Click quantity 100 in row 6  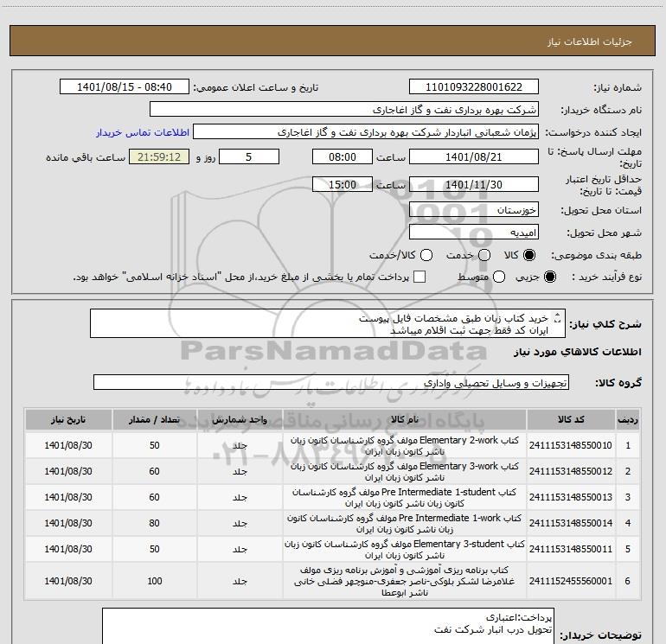pyautogui.click(x=155, y=581)
